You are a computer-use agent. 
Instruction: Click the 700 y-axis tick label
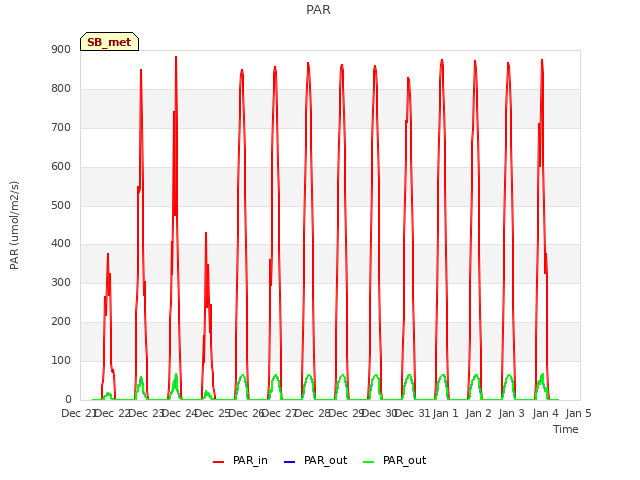[x=61, y=127]
